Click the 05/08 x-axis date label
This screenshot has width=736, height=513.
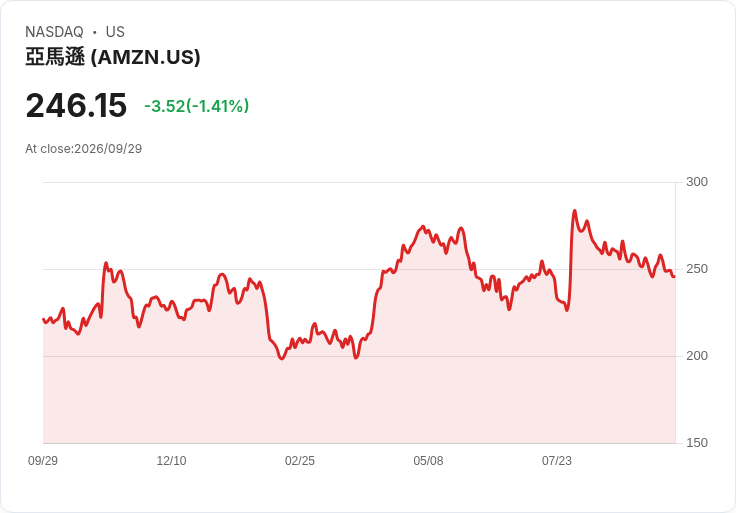coord(428,461)
